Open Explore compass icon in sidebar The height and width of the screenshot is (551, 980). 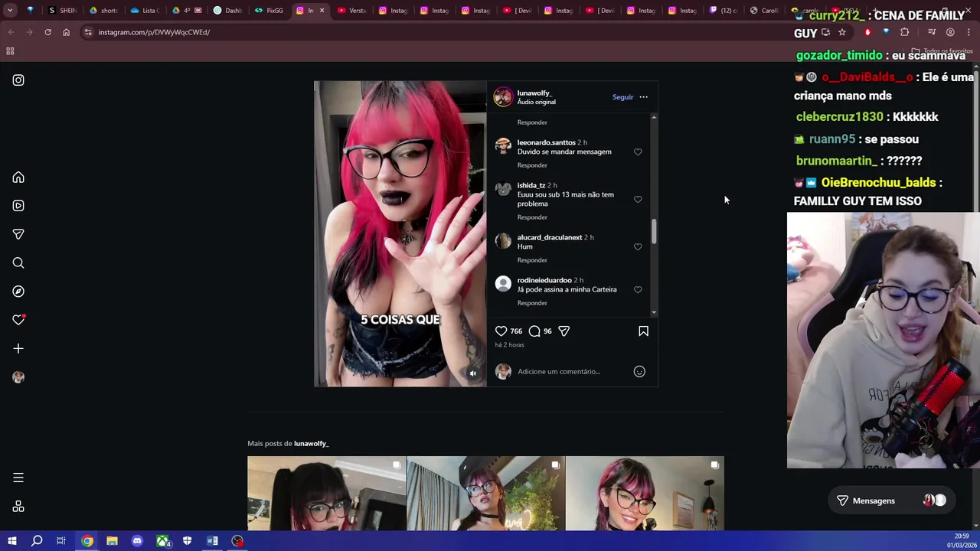coord(18,292)
